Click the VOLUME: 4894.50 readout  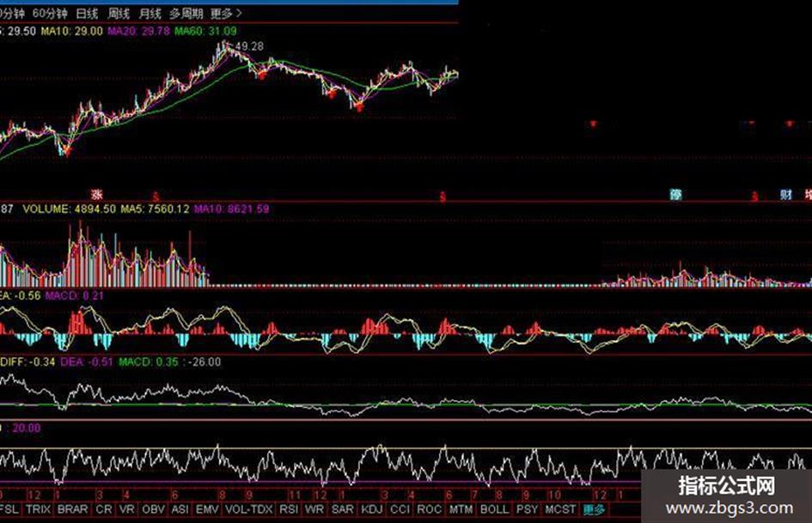(x=70, y=210)
